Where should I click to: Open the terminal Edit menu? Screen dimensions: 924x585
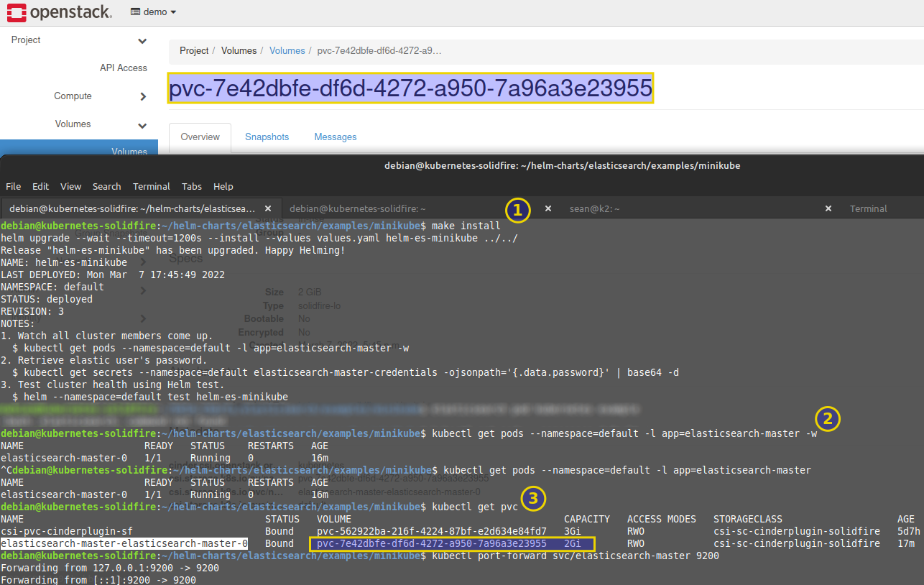pyautogui.click(x=41, y=187)
